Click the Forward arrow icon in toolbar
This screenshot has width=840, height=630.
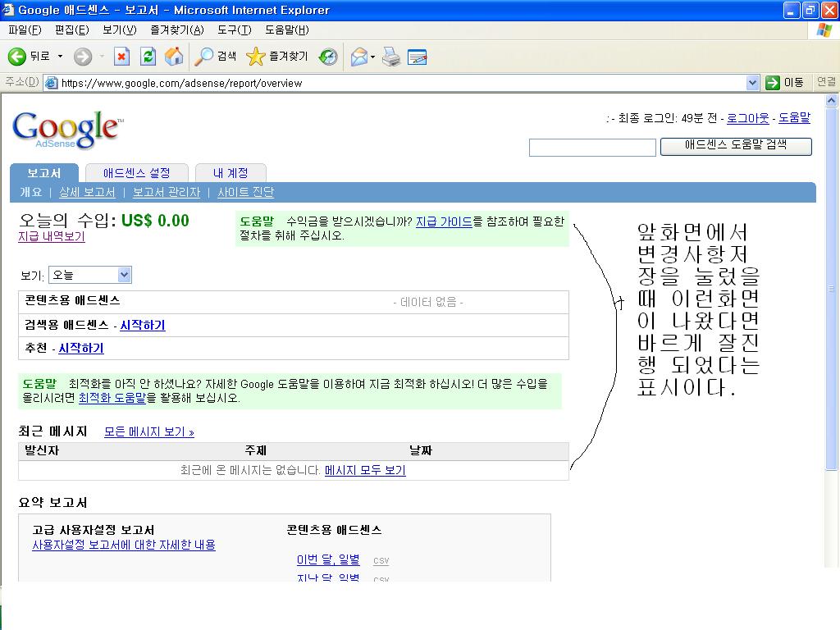tap(83, 57)
